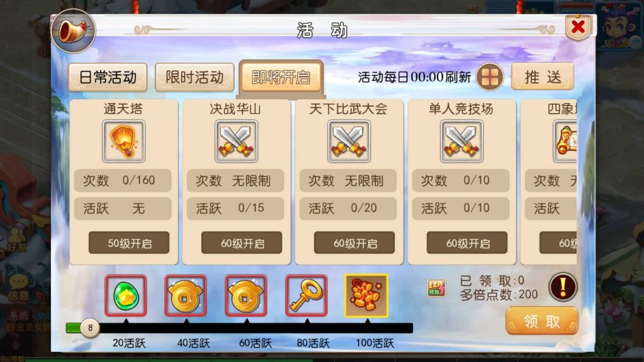Click the 通天塔 lantern activity icon
This screenshot has width=644, height=362.
(124, 141)
